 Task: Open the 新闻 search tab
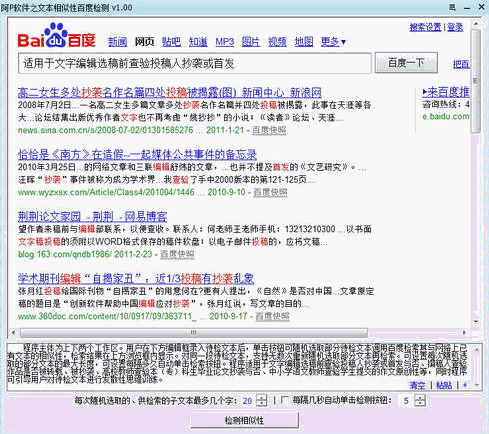[x=117, y=42]
